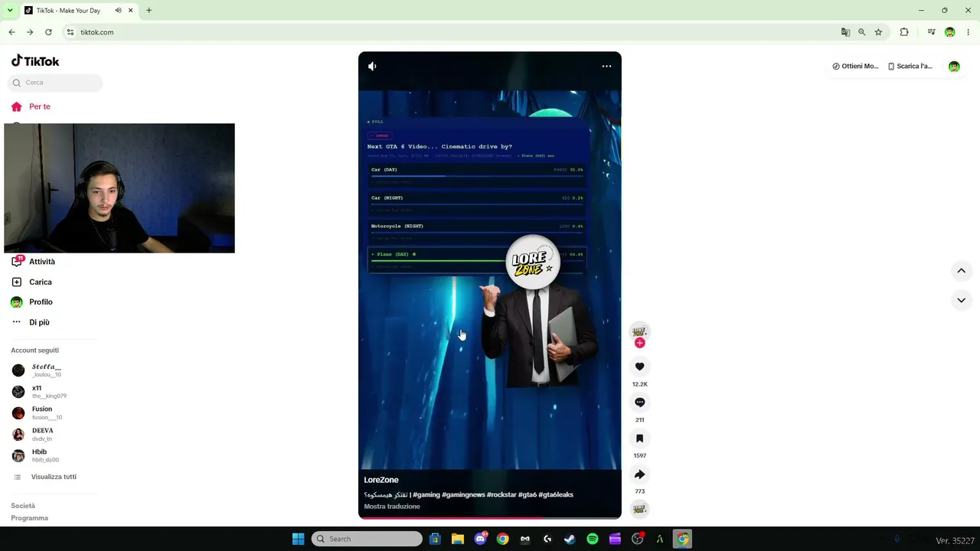Go to Profilo in the sidebar

[x=32, y=302]
